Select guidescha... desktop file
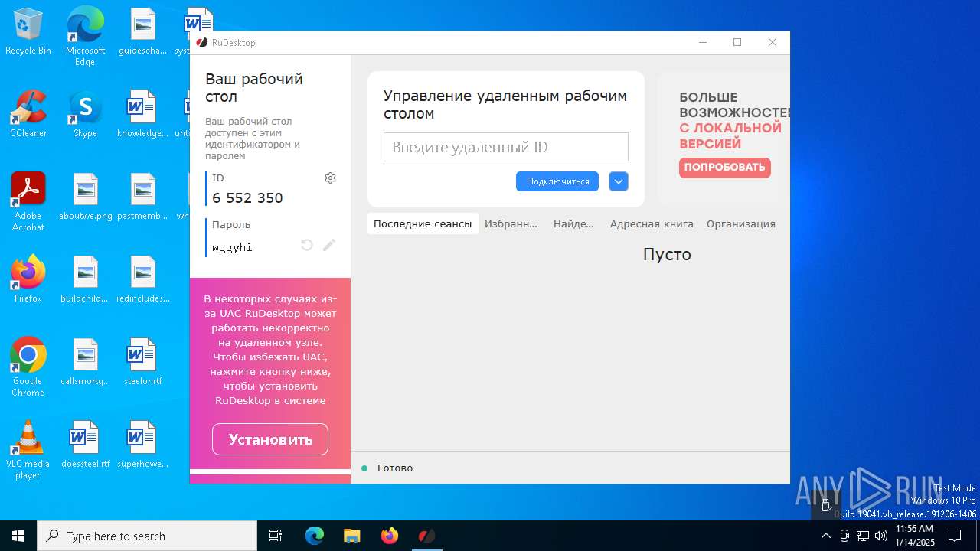The width and height of the screenshot is (980, 551). [x=142, y=31]
